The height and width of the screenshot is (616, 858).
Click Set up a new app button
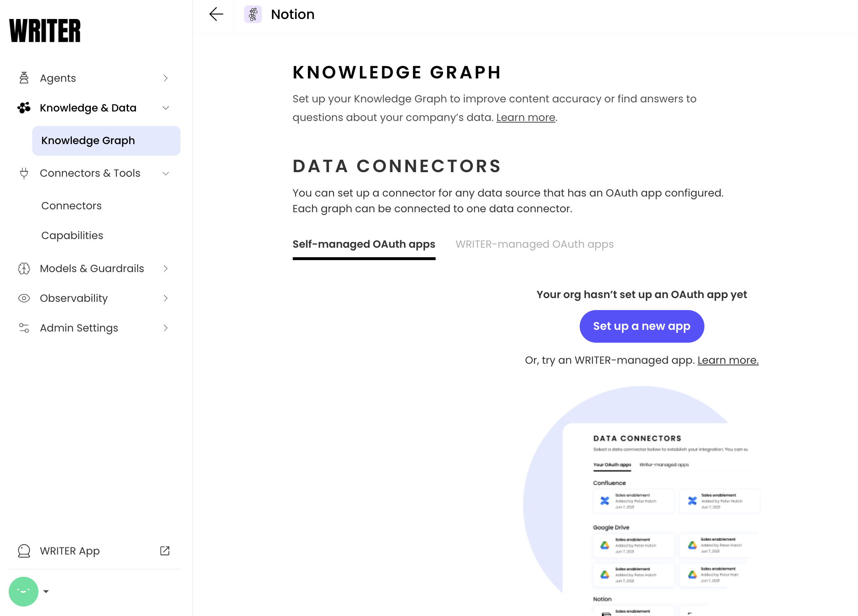click(642, 326)
